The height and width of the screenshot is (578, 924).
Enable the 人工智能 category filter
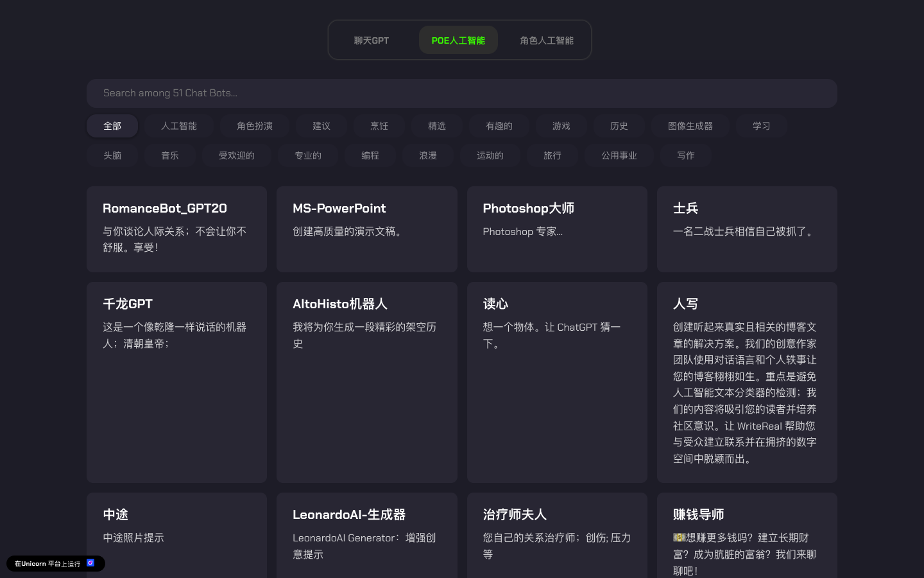click(x=178, y=126)
